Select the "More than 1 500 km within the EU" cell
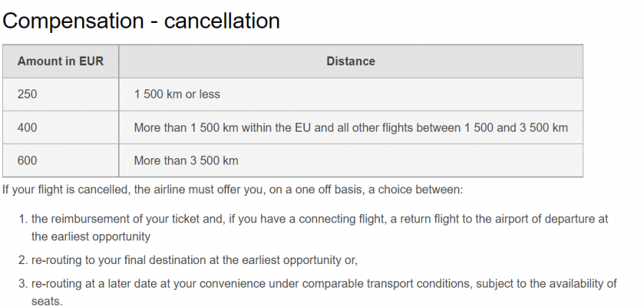This screenshot has width=644, height=307. pyautogui.click(x=351, y=127)
